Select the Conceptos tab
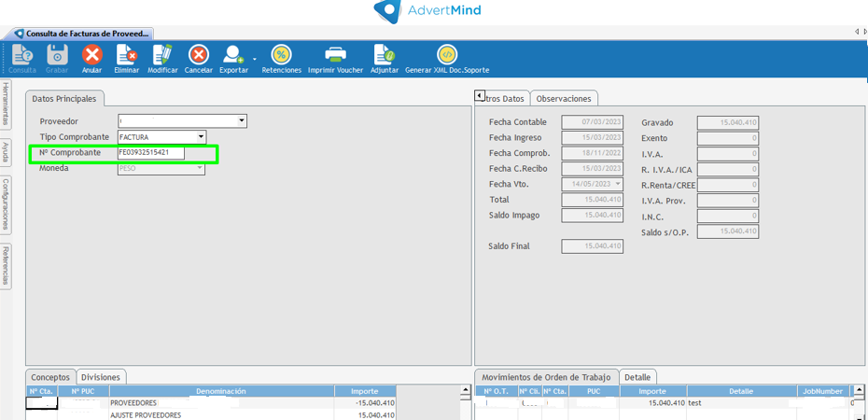Image resolution: width=868 pixels, height=420 pixels. pyautogui.click(x=50, y=377)
